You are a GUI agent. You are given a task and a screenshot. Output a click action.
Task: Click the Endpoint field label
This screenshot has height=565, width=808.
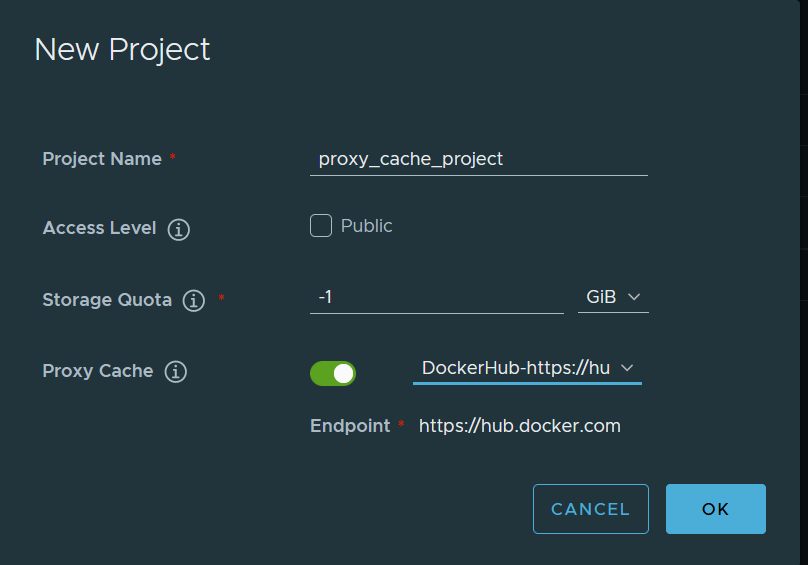[x=350, y=426]
